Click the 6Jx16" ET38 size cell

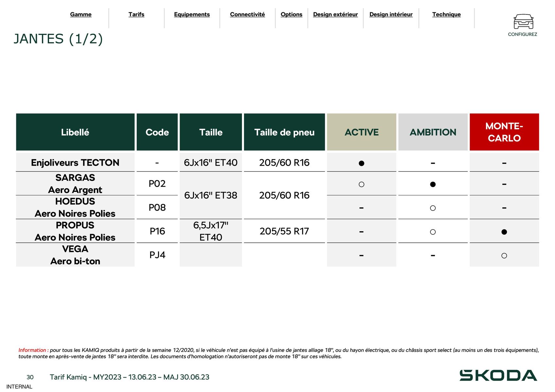point(211,195)
